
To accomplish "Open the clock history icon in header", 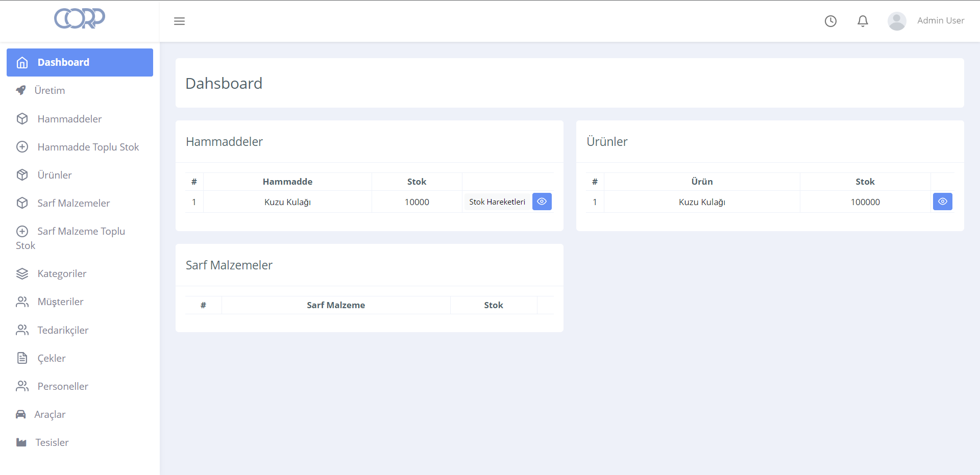I will [830, 21].
